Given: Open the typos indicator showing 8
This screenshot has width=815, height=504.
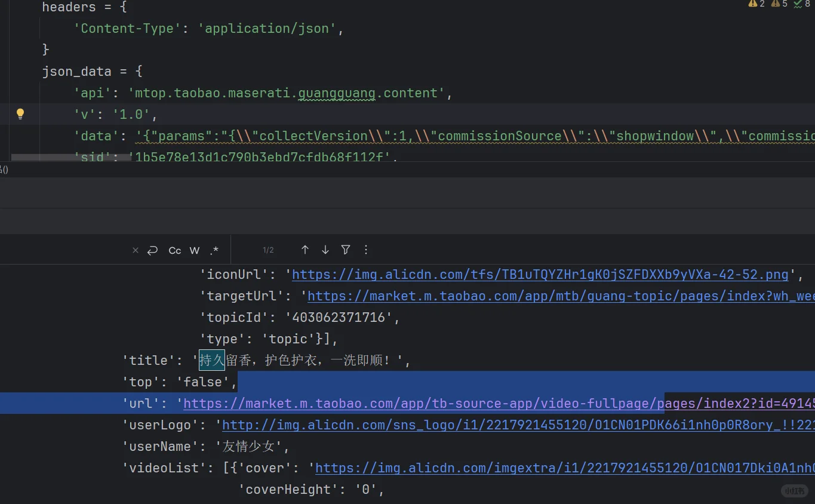Looking at the screenshot, I should [802, 4].
